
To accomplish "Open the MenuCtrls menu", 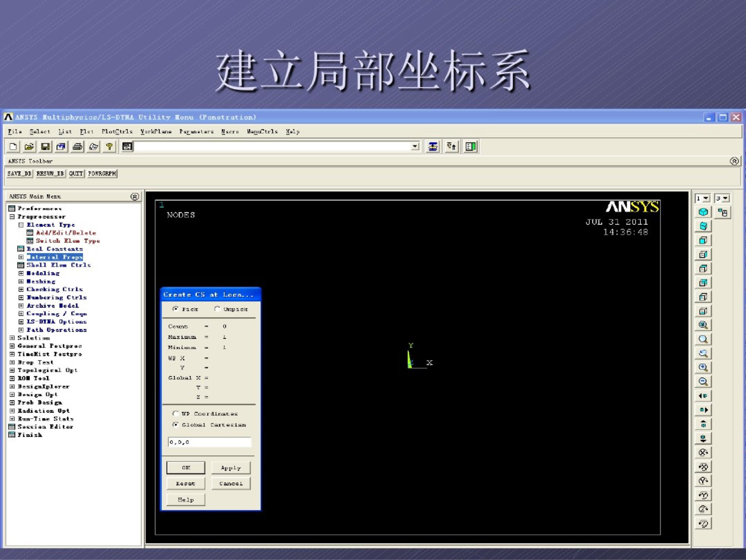I will [x=262, y=132].
